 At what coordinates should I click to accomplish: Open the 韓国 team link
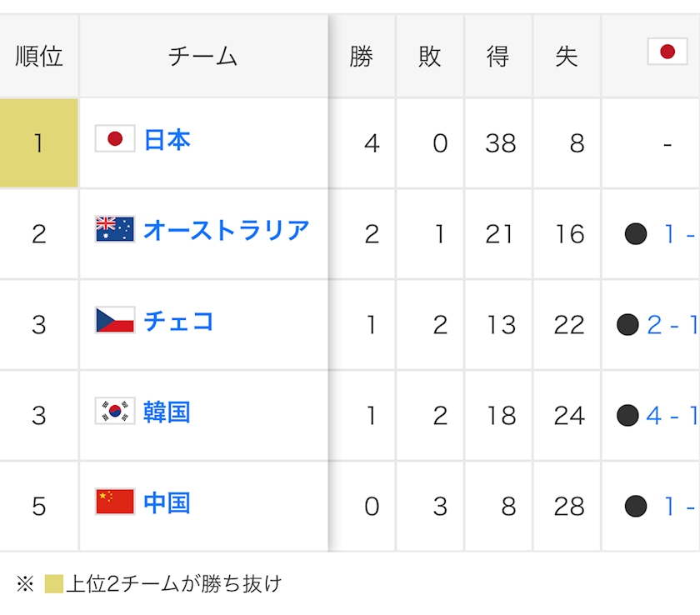[167, 411]
